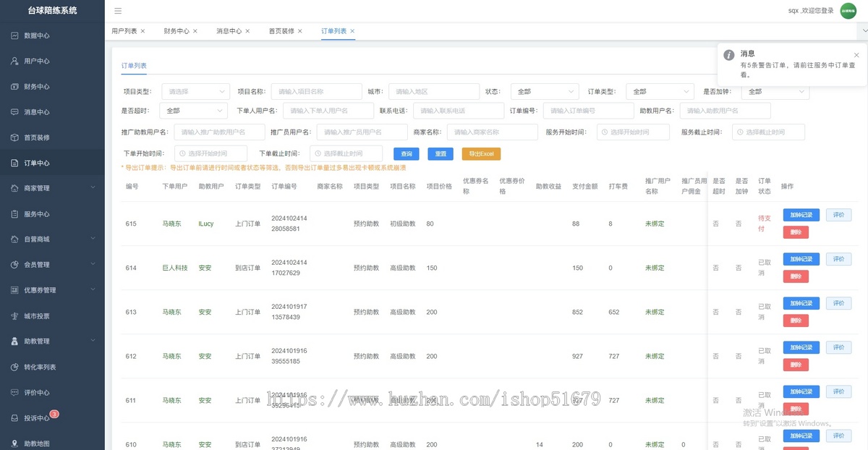Open the 项目类型 dropdown
The width and height of the screenshot is (868, 450).
coord(195,92)
